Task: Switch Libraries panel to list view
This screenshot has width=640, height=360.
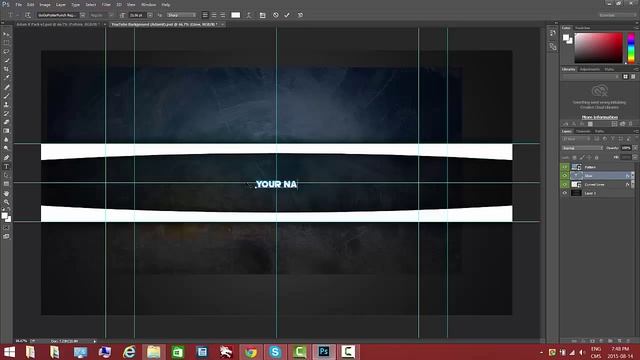Action: (x=633, y=76)
